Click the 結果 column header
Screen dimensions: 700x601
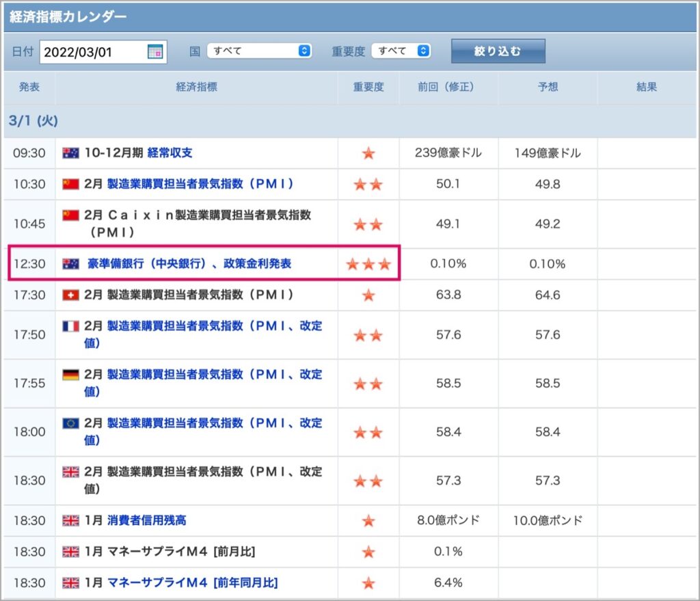click(x=647, y=87)
